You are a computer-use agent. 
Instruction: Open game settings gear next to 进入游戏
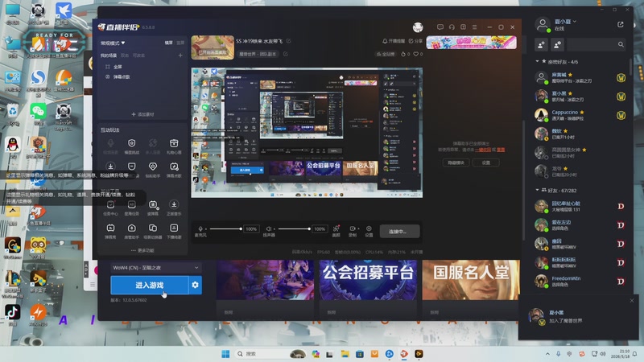point(195,285)
